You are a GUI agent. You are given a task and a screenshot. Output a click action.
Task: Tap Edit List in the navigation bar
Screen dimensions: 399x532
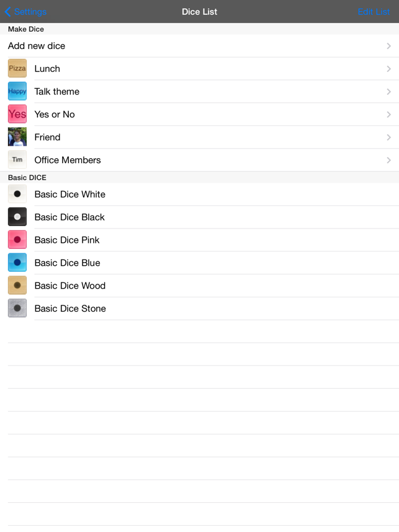click(x=374, y=12)
